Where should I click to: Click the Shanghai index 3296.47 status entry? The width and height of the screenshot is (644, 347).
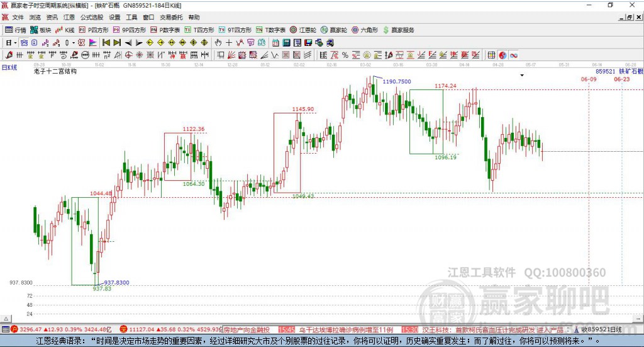pyautogui.click(x=61, y=329)
